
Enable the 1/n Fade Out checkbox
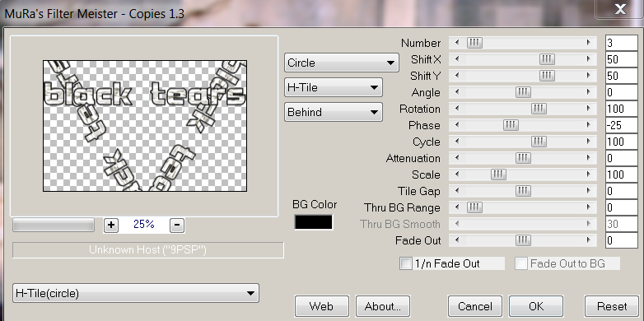[x=406, y=263]
